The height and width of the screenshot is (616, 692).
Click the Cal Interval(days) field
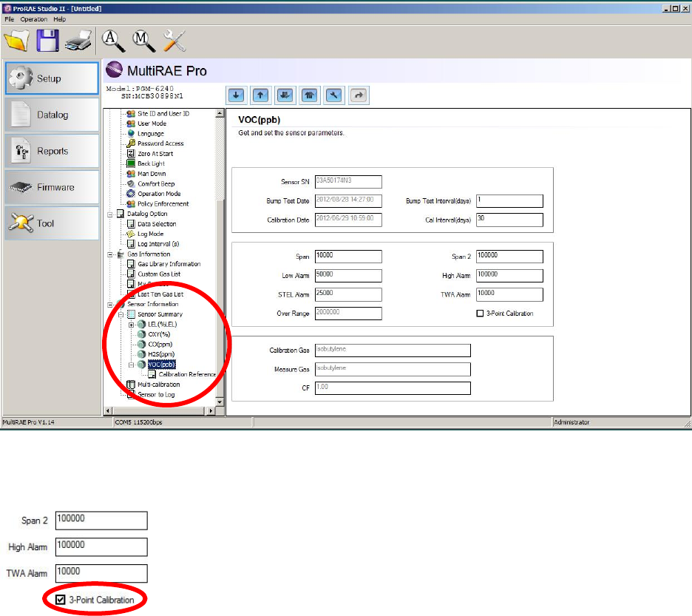point(509,220)
